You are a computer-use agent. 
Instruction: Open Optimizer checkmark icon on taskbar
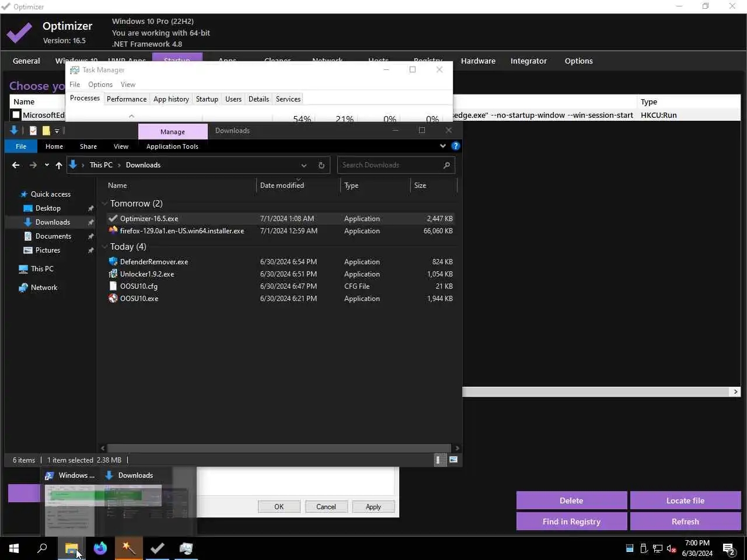click(158, 548)
